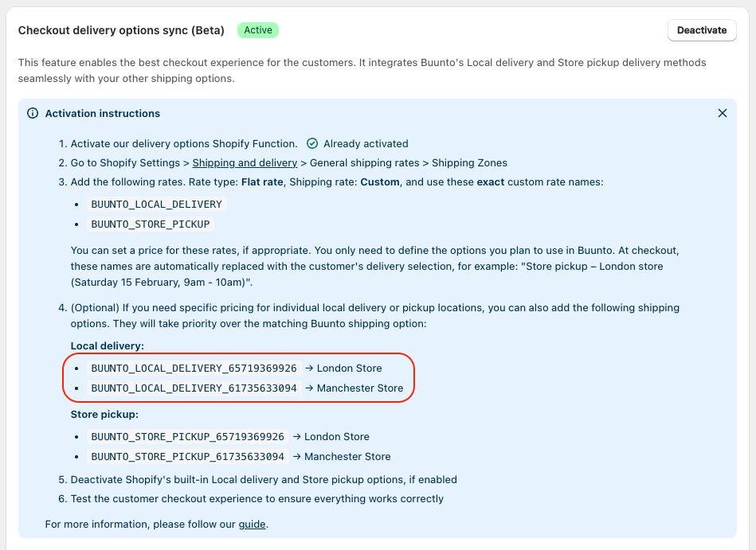The height and width of the screenshot is (550, 756).
Task: Click step 6 about testing customer checkout experience
Action: (257, 498)
